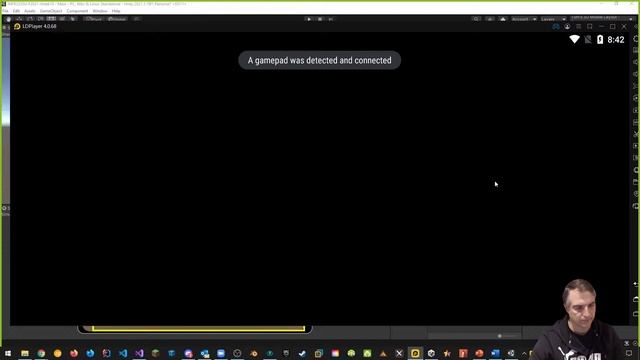Open Unity's GameObject menu
This screenshot has width=640, height=360.
(51, 11)
